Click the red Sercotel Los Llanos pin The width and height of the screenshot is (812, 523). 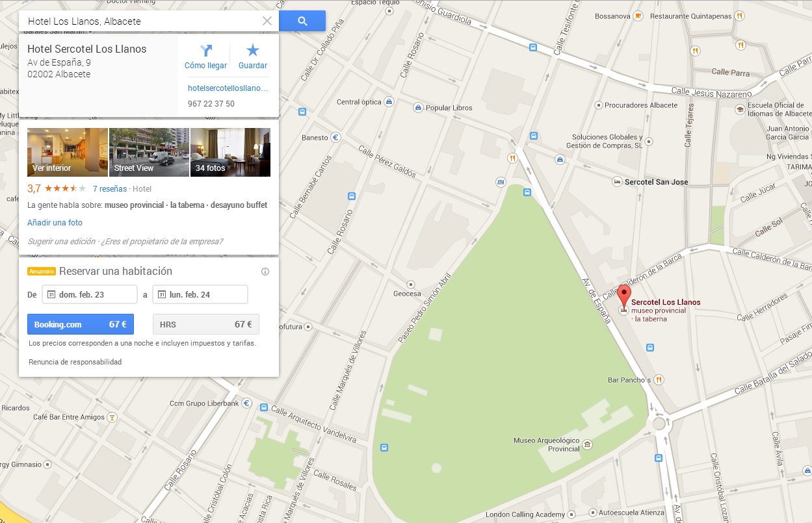[624, 297]
